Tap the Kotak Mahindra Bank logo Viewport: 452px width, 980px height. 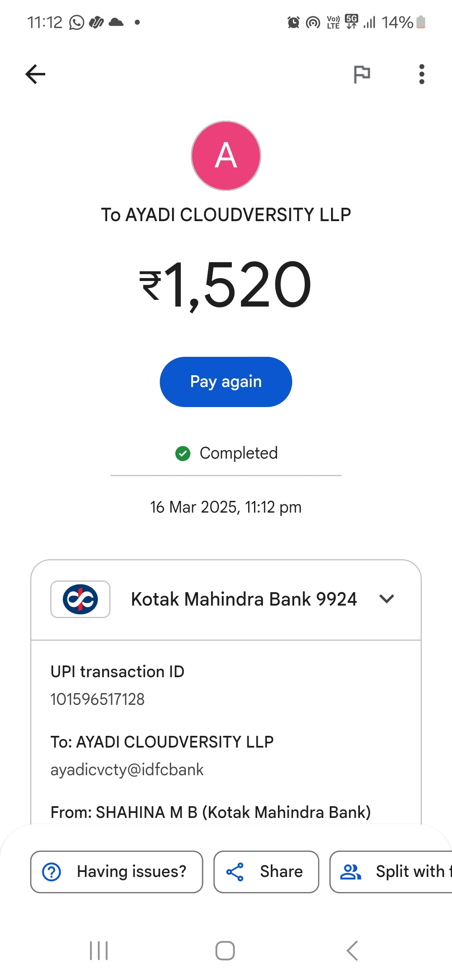pyautogui.click(x=80, y=599)
